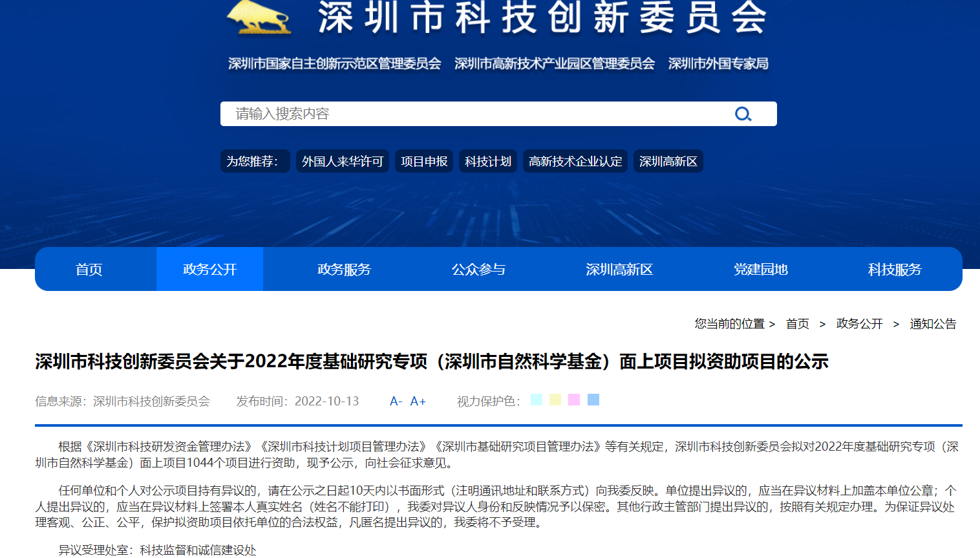Increase font size with A+ button
The width and height of the screenshot is (980, 558).
pyautogui.click(x=418, y=402)
